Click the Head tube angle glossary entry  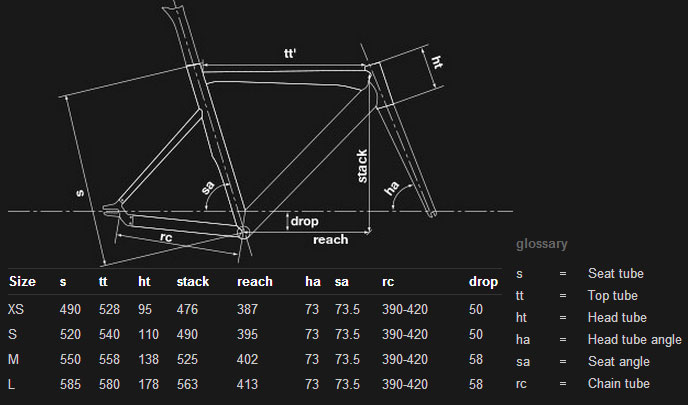tap(634, 339)
